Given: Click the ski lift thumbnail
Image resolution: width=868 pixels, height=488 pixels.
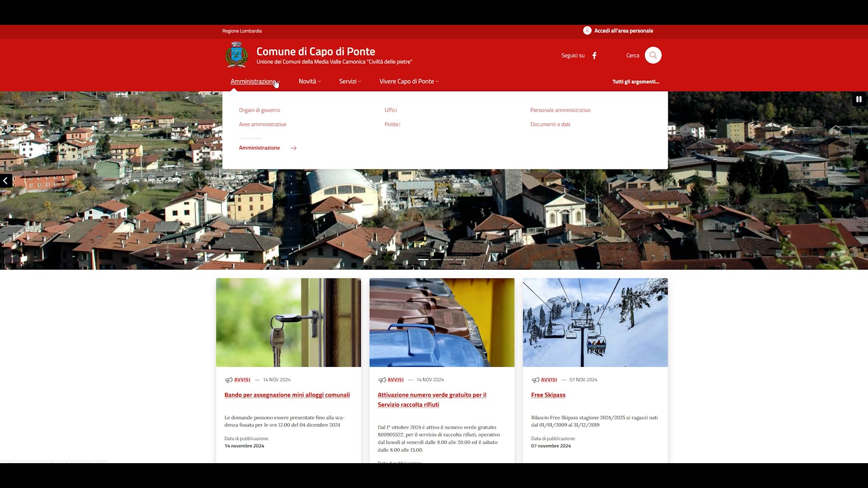Looking at the screenshot, I should click(595, 323).
